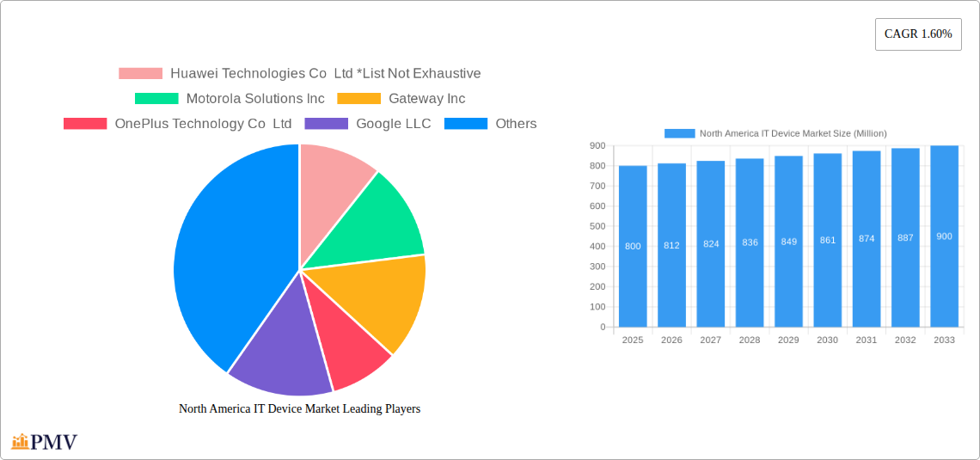Click the 2025 bar showing 800
Viewport: 980px width, 460px height.
[633, 246]
